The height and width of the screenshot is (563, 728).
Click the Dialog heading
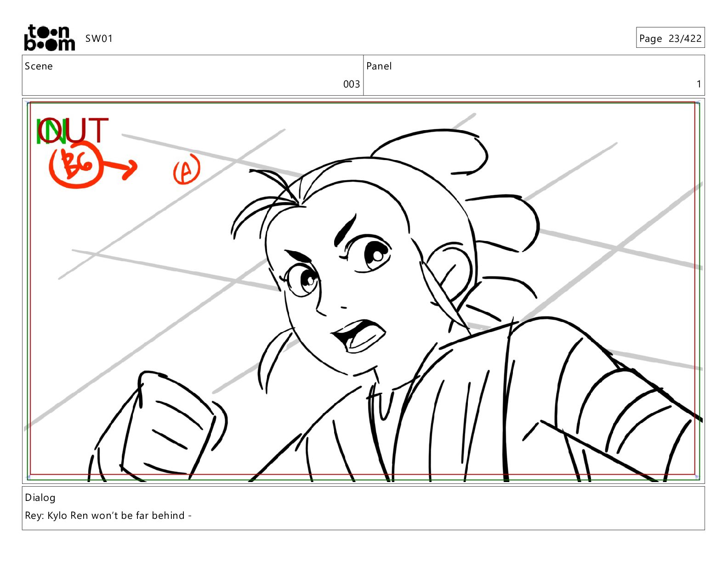[40, 498]
